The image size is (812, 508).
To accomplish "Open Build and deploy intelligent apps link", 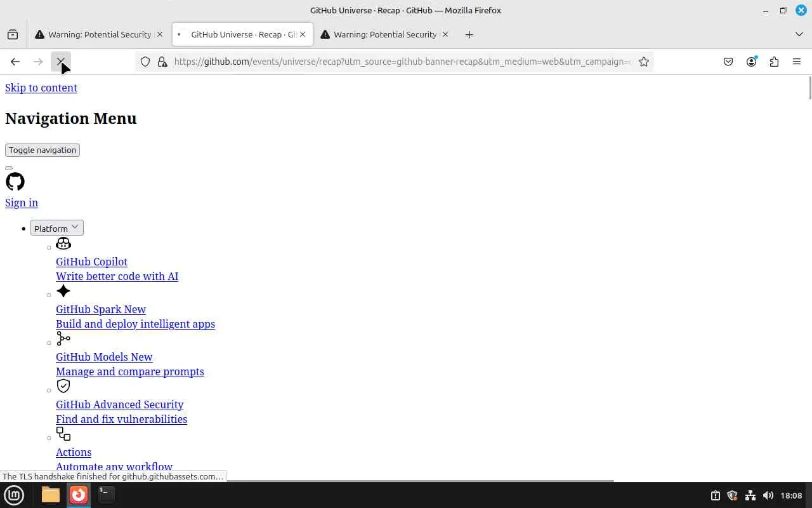I will pos(135,324).
